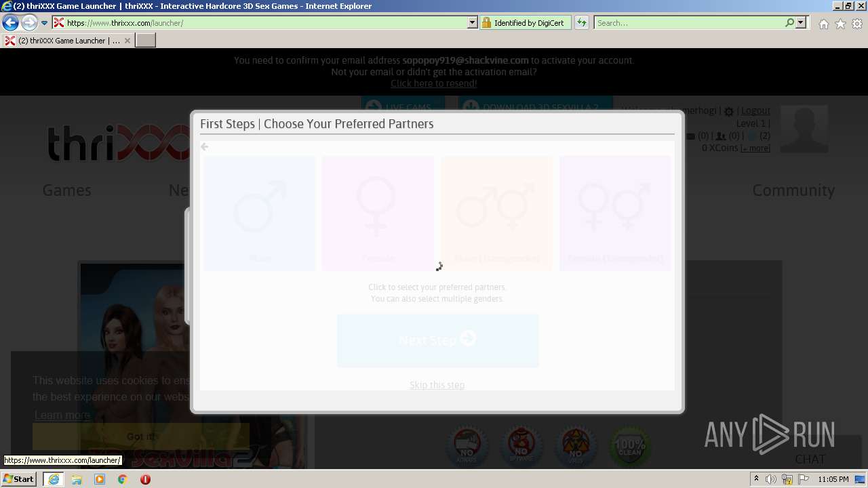Open the IE Home button
The width and height of the screenshot is (868, 488).
click(823, 24)
